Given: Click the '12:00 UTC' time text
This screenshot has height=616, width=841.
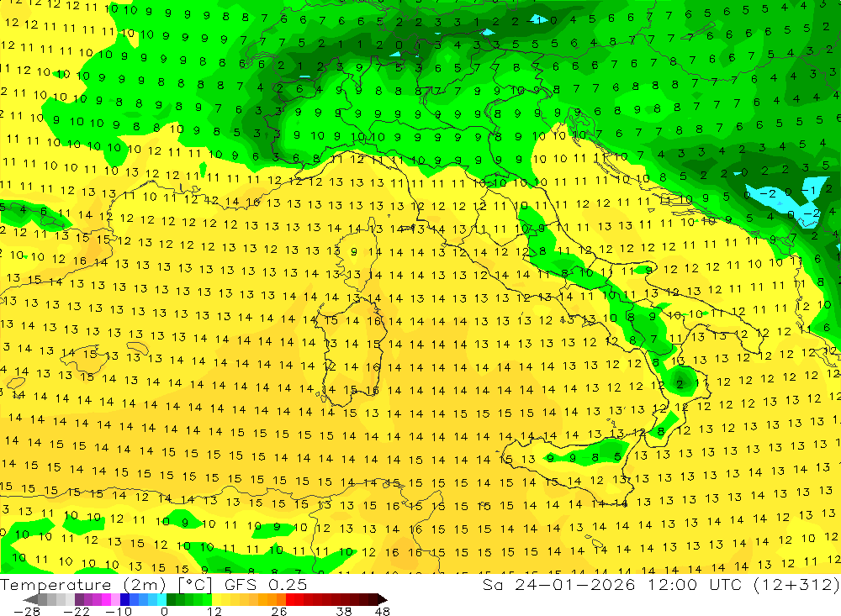Looking at the screenshot, I should point(696,584).
